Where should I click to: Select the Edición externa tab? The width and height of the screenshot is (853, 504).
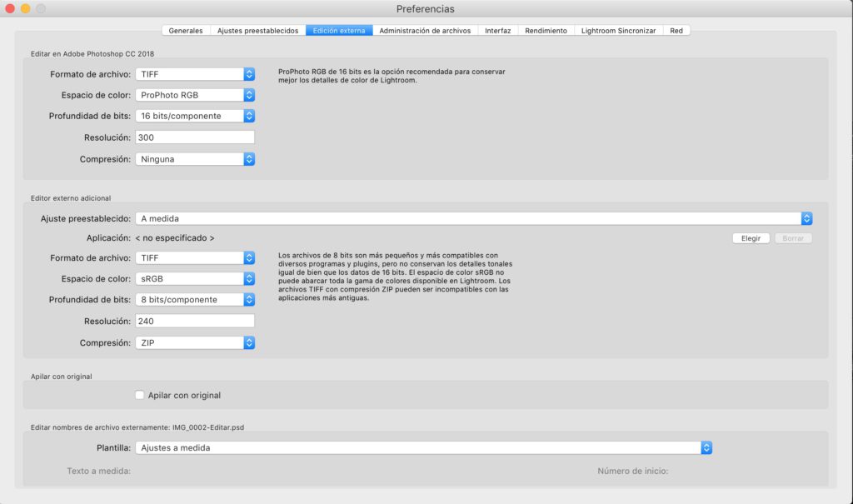point(339,31)
